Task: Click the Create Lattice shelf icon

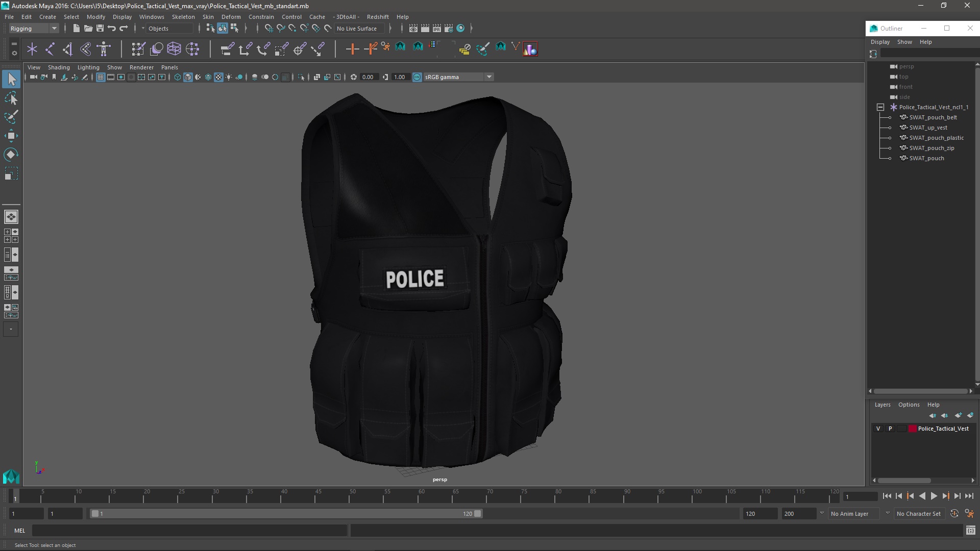Action: click(174, 49)
